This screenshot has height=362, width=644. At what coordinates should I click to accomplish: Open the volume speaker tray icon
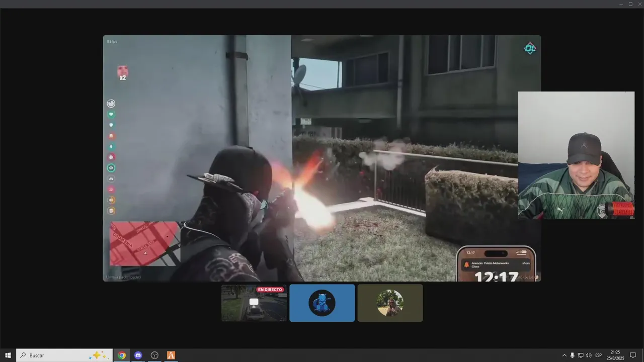click(589, 355)
